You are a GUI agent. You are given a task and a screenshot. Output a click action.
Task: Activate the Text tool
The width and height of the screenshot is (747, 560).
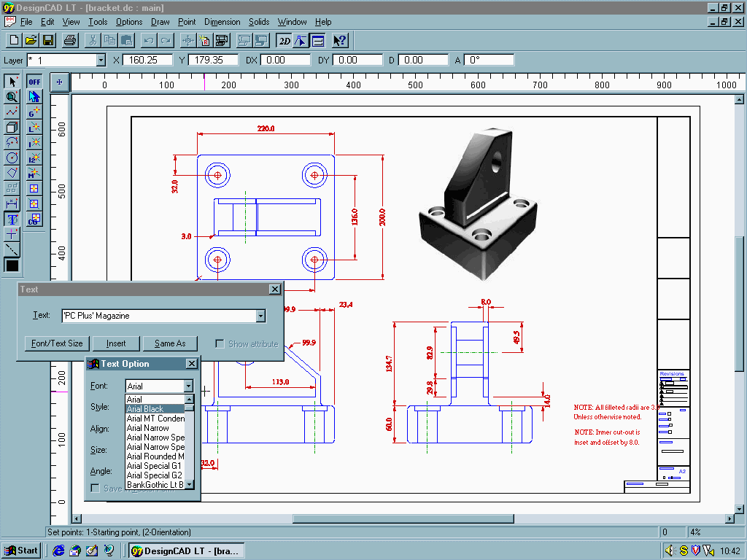tap(12, 219)
